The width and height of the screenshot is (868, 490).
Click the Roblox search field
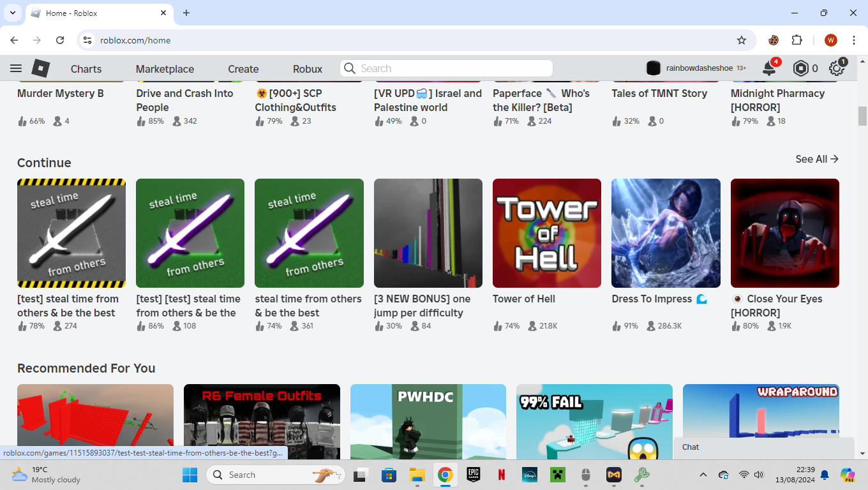[x=446, y=68]
